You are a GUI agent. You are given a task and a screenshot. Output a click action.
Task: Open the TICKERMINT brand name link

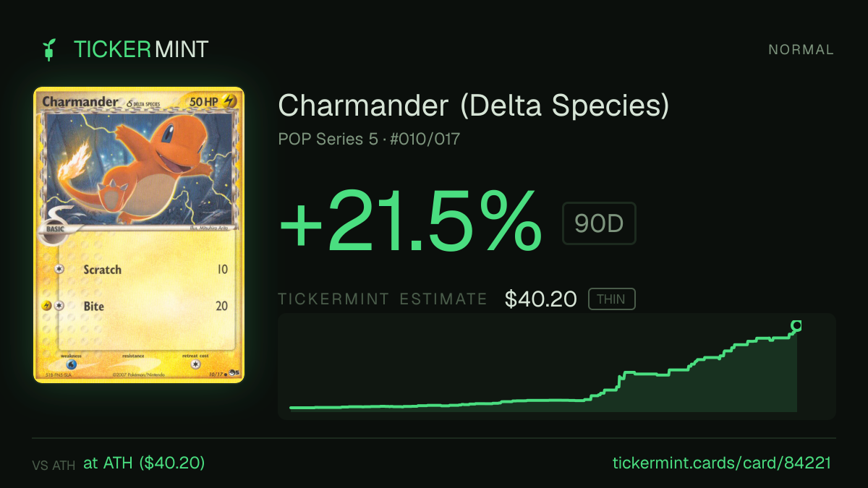click(x=141, y=49)
